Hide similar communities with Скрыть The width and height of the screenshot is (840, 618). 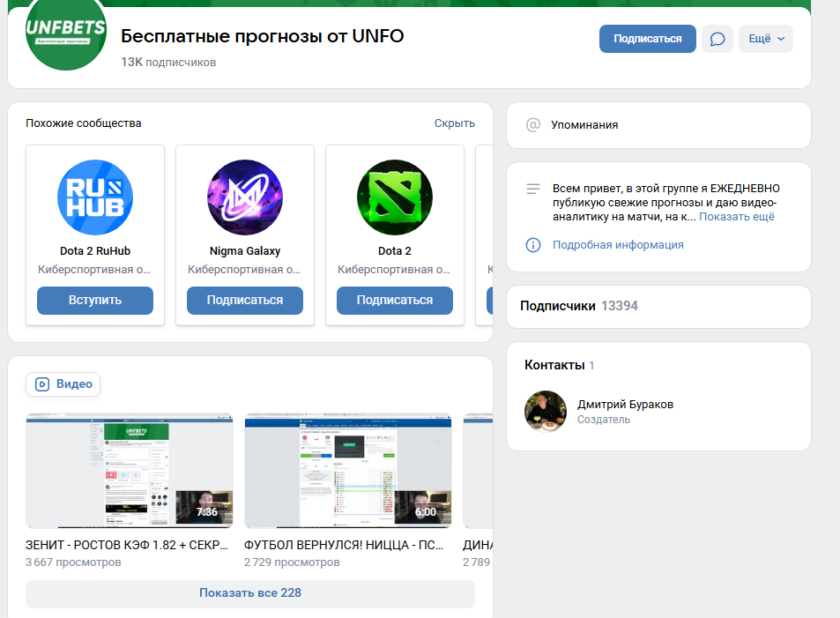454,123
